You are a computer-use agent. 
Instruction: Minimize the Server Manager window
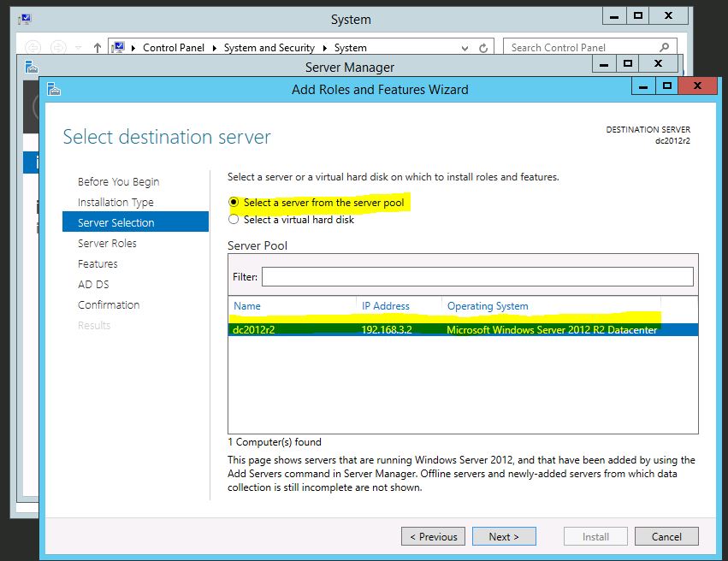point(604,64)
